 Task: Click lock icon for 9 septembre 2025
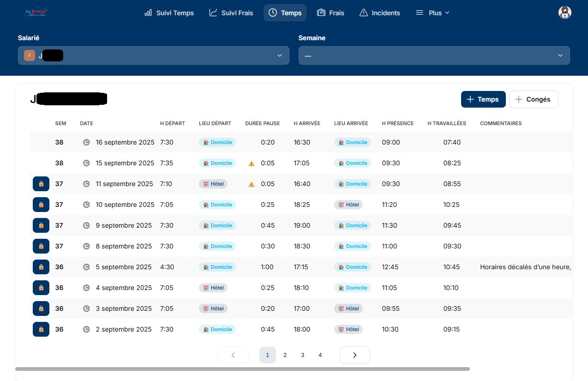[41, 225]
